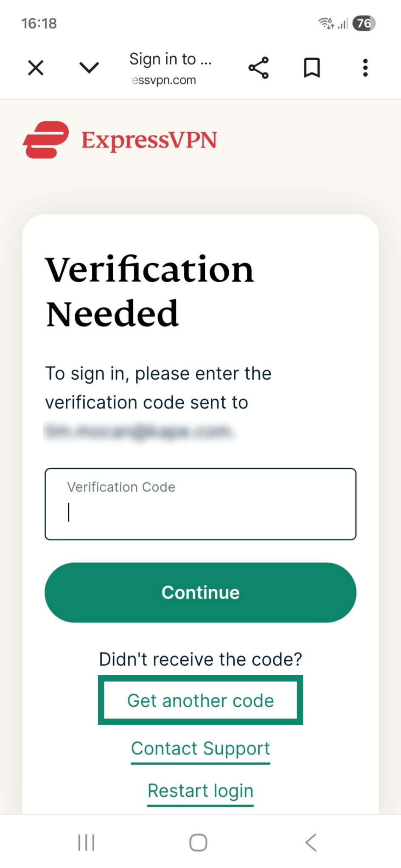
Task: Tap the cellular signal strength icon
Action: pos(343,24)
